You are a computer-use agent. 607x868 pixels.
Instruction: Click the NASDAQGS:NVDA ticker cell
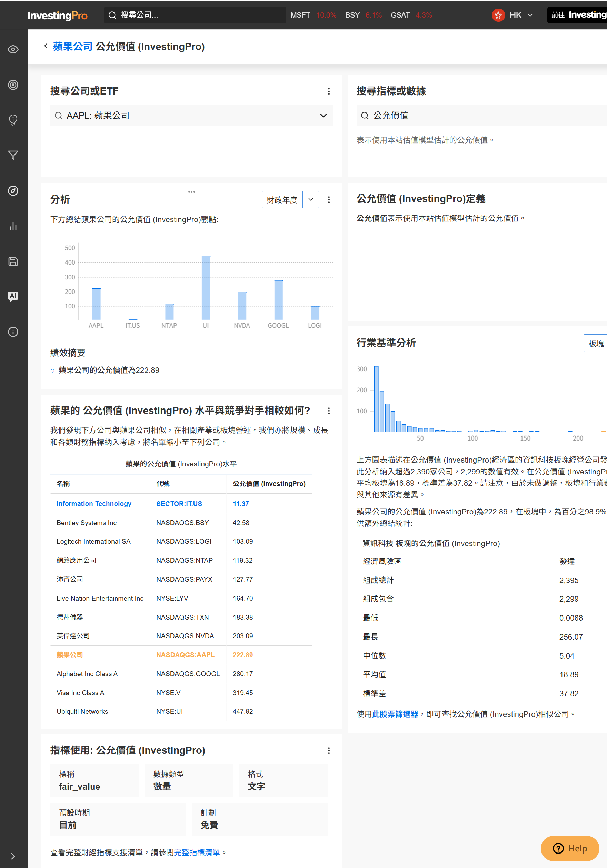click(x=185, y=636)
